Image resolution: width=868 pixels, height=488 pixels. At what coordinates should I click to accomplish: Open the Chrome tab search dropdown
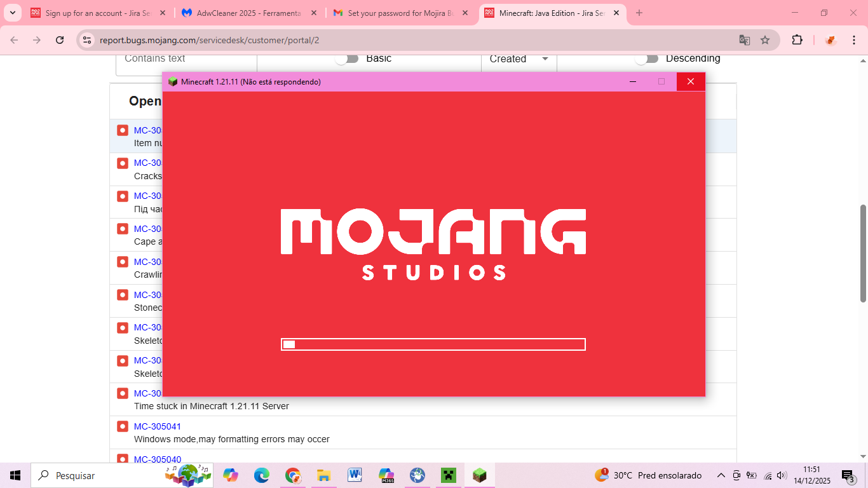[13, 13]
